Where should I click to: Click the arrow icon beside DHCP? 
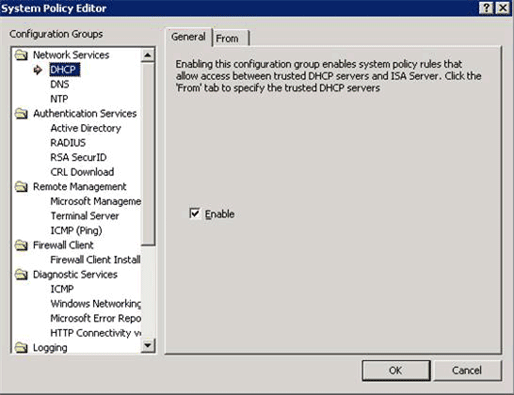(38, 70)
